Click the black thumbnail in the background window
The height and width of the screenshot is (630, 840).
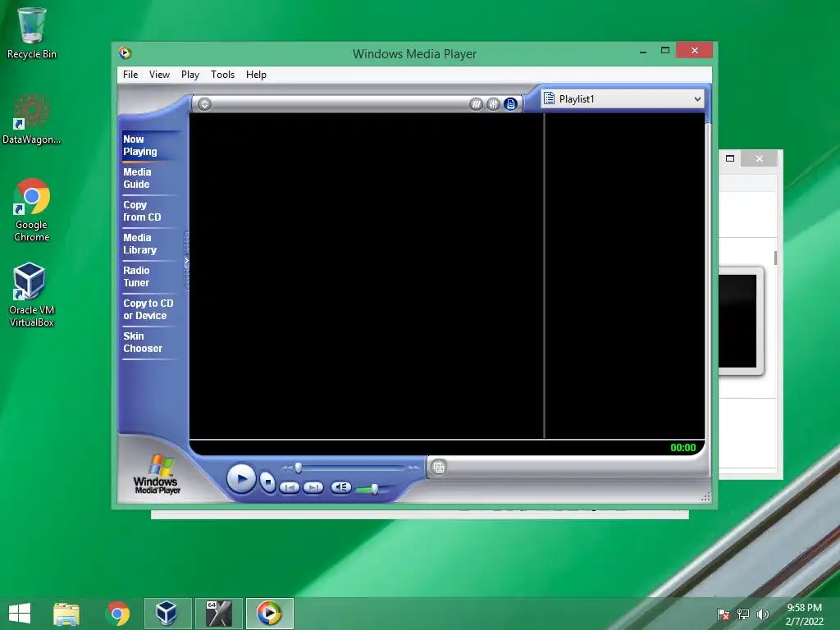tap(738, 321)
